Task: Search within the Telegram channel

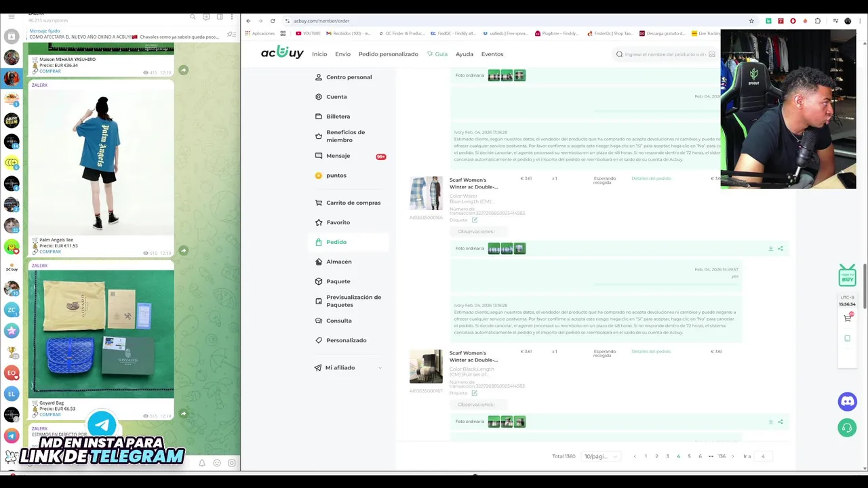Action: point(193,17)
